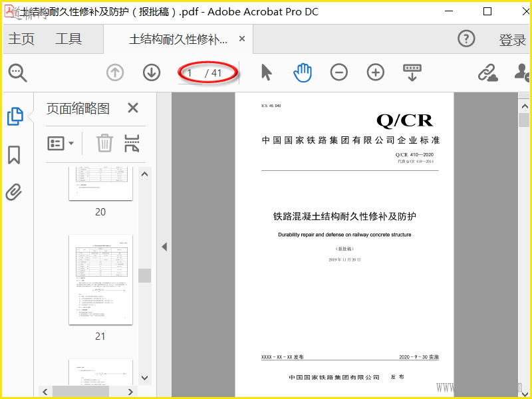Select page 20 thumbnail
Screen dimensions: 532x399
101,184
